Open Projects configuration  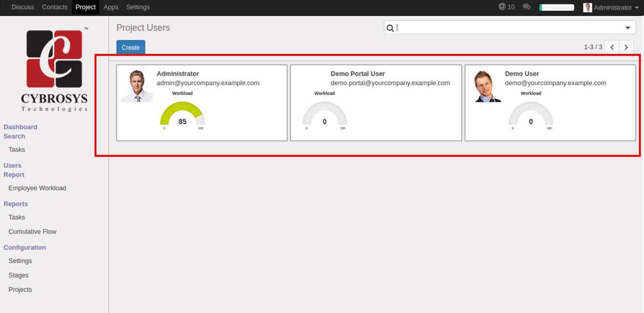coord(20,289)
